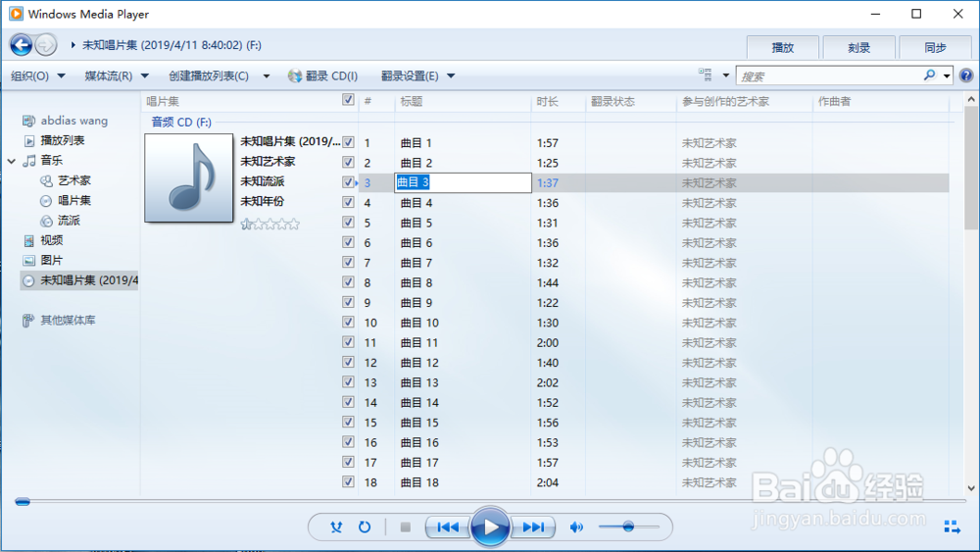The image size is (980, 552).
Task: Mute the audio with the speaker icon
Action: coord(576,527)
